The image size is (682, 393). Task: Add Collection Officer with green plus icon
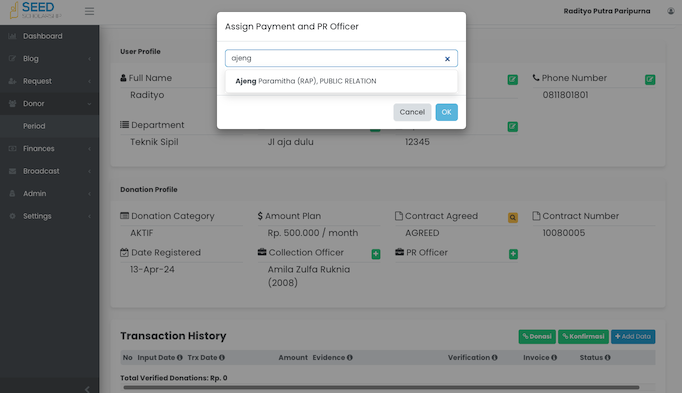tap(376, 254)
